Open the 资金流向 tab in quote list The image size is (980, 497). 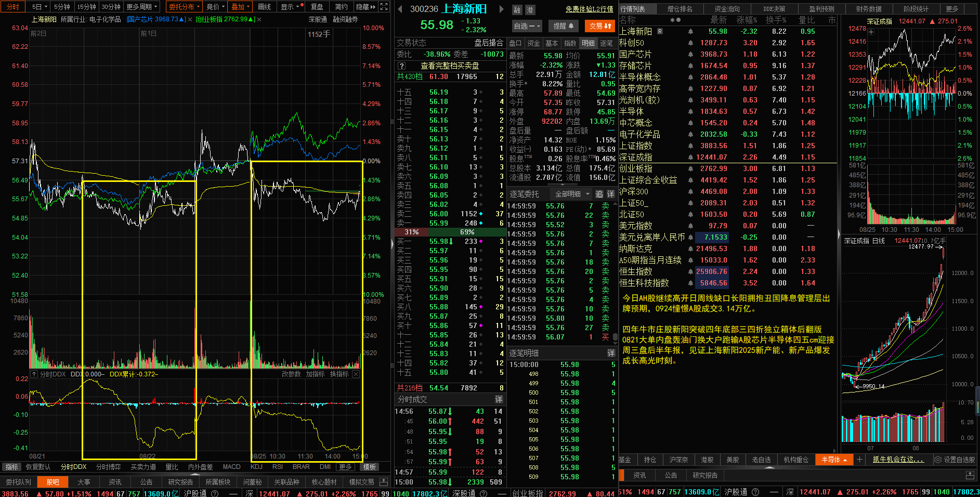click(727, 9)
